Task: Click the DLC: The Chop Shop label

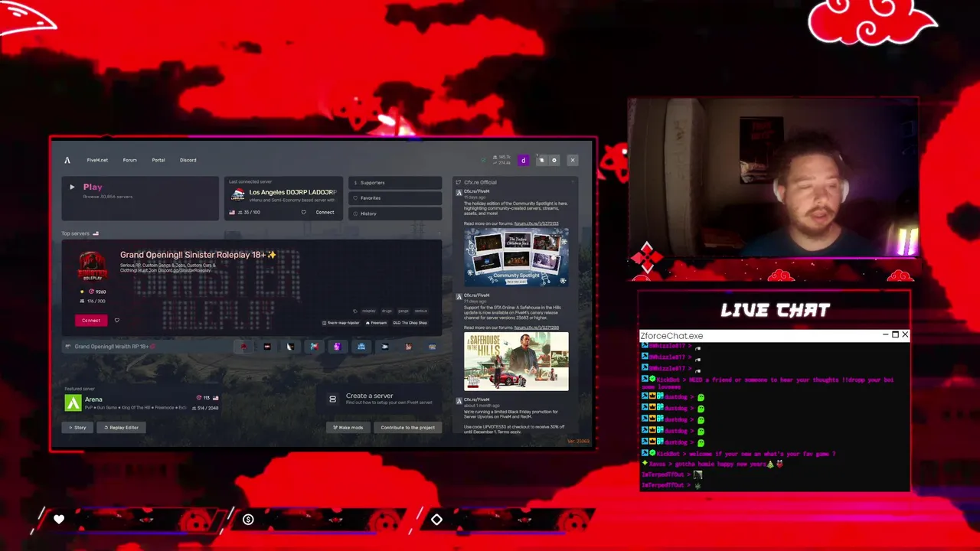Action: pos(410,323)
